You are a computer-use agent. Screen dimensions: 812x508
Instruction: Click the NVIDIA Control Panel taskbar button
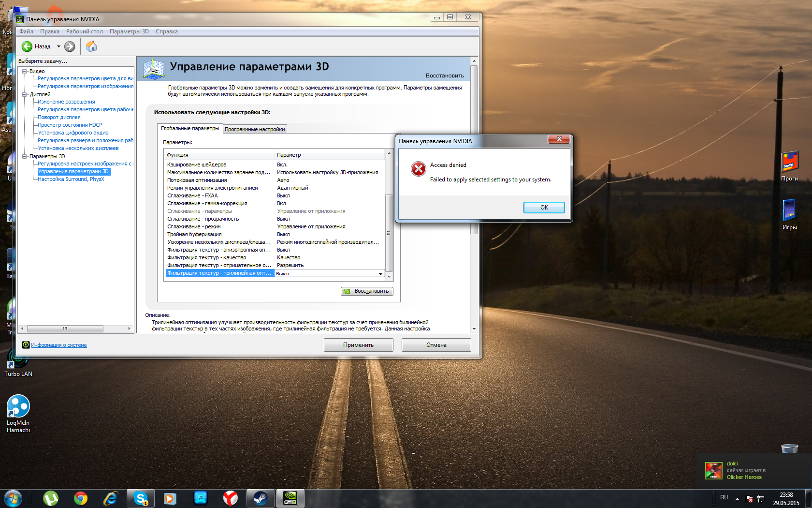click(x=290, y=498)
